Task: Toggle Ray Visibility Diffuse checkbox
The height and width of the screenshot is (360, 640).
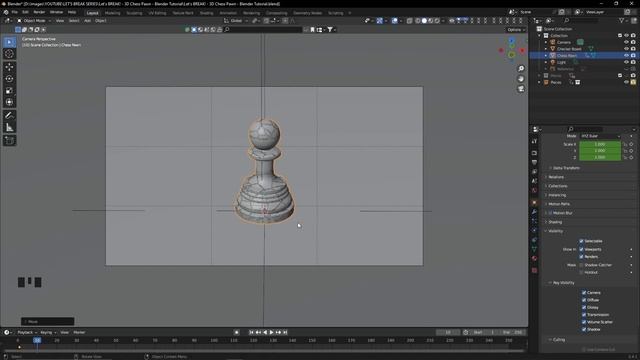Action: pos(584,300)
